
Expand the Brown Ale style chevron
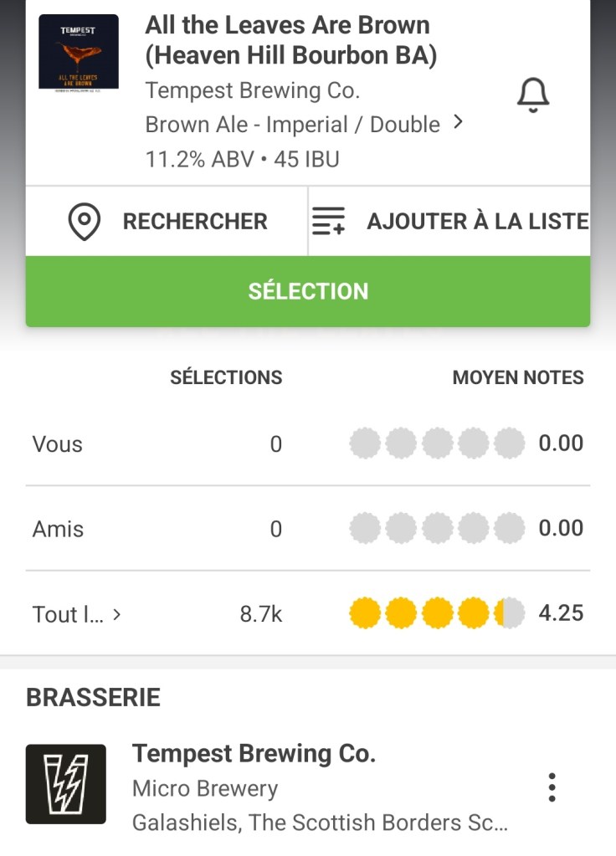click(458, 123)
